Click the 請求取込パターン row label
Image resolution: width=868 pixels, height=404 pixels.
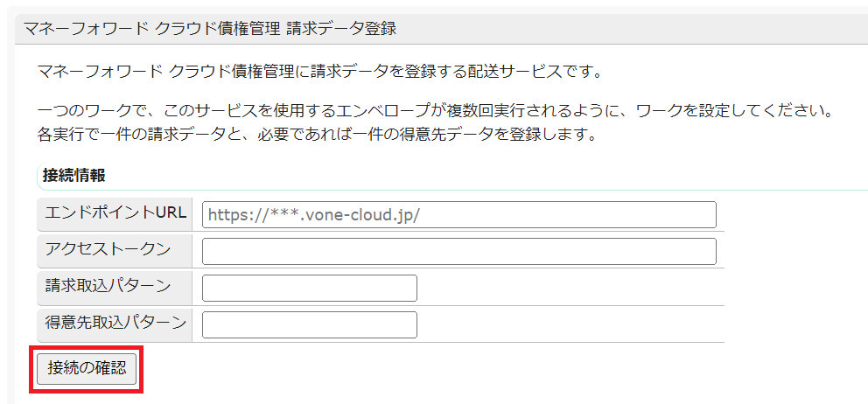[108, 287]
